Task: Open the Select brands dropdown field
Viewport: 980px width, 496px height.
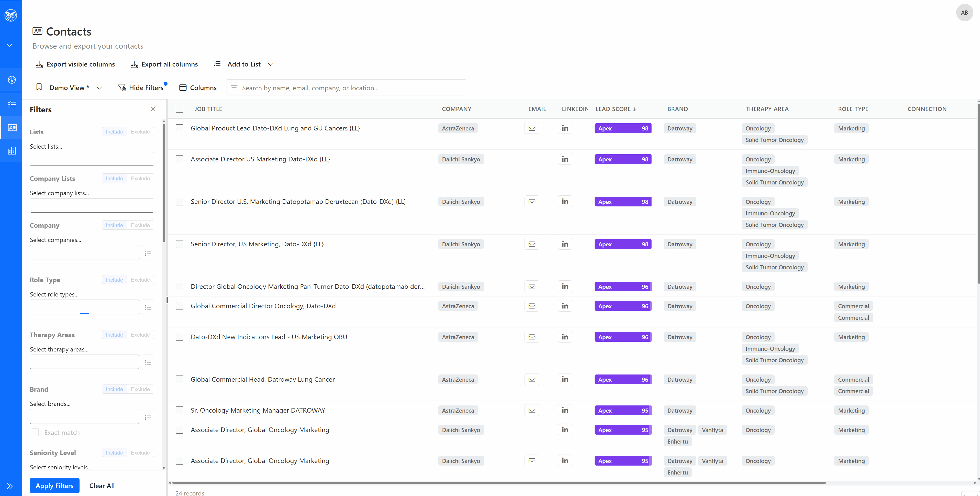Action: tap(84, 416)
